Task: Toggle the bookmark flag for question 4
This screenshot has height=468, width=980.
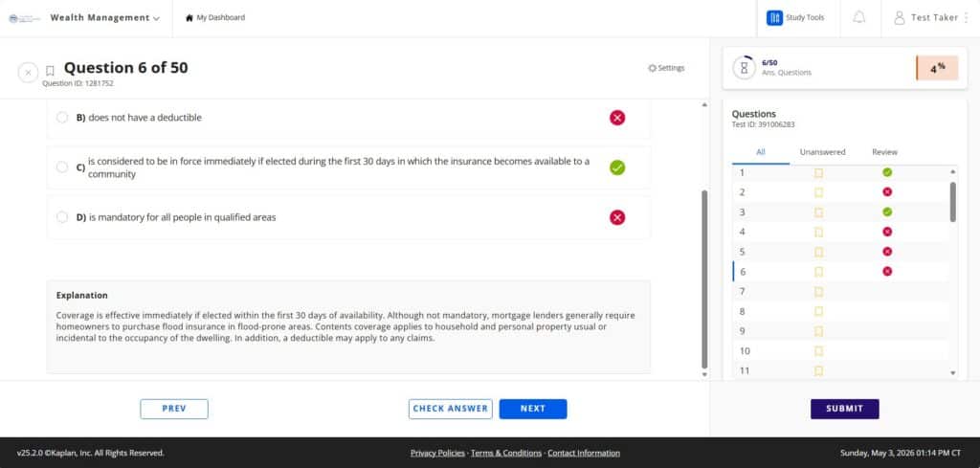Action: [x=818, y=232]
